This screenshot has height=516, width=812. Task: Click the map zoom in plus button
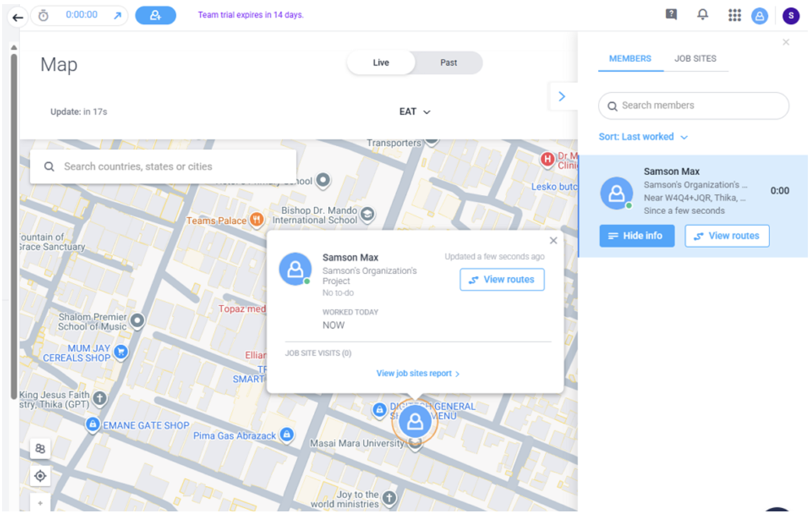[x=40, y=503]
